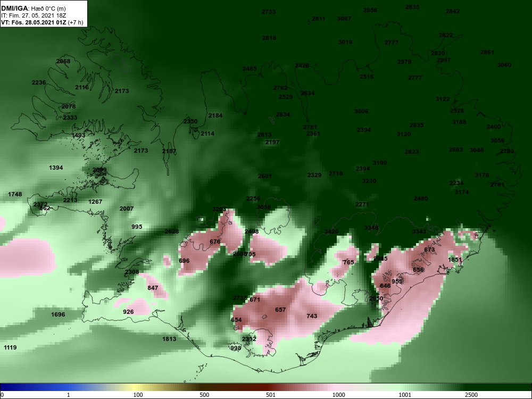Click the map value 3348
Viewport: 532px width, 399px height.
point(371,228)
